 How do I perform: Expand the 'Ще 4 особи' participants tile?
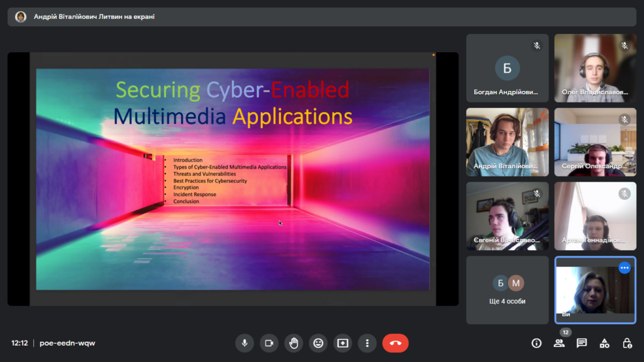(x=508, y=290)
